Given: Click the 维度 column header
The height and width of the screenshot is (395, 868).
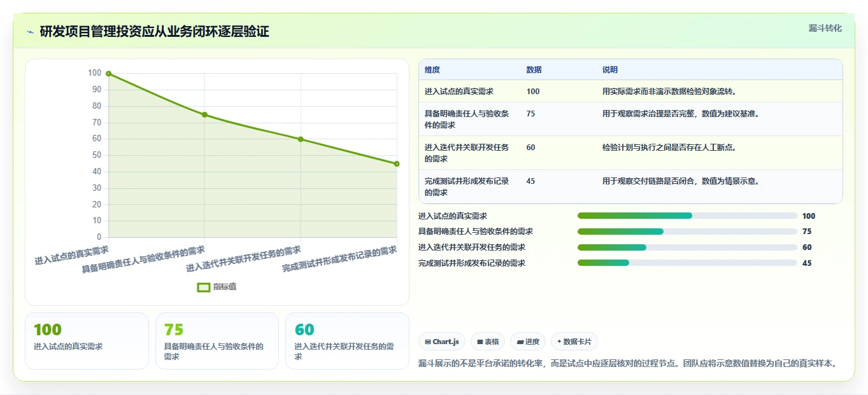Looking at the screenshot, I should [x=432, y=70].
